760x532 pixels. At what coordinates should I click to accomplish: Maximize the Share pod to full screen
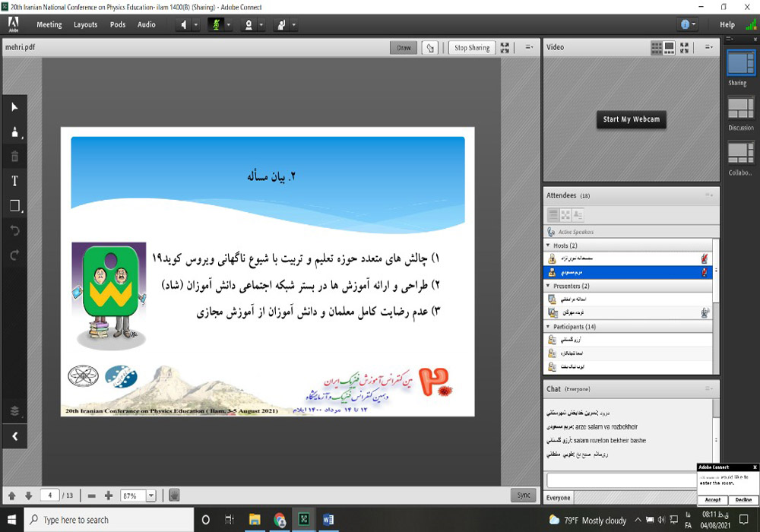(x=505, y=48)
